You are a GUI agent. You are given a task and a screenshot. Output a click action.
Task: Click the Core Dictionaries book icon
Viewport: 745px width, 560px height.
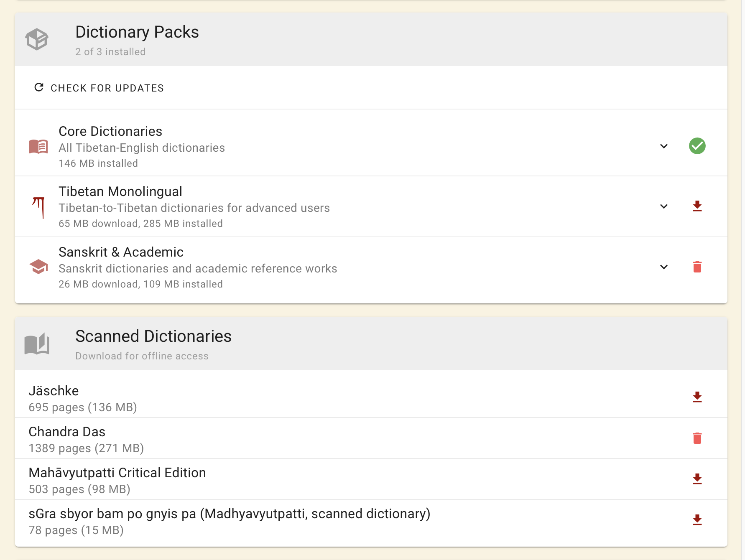point(38,146)
